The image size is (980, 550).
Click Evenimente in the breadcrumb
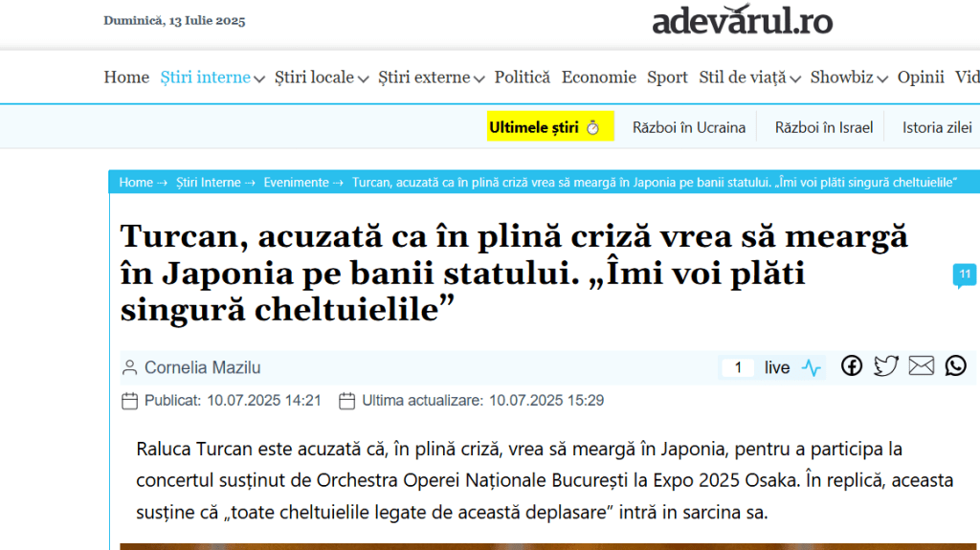point(296,183)
